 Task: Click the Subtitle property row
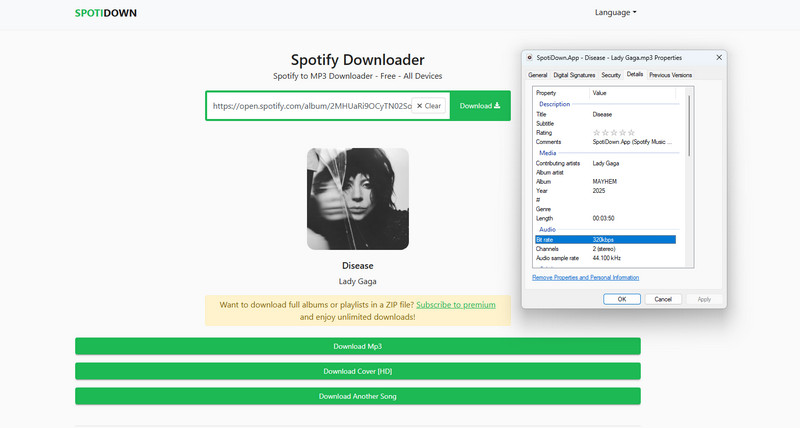[606, 123]
